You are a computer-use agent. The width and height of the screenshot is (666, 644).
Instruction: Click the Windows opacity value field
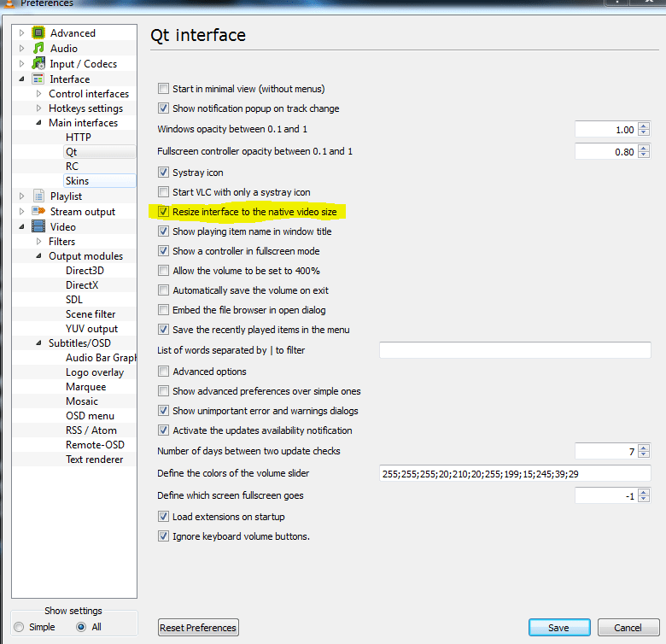point(606,129)
